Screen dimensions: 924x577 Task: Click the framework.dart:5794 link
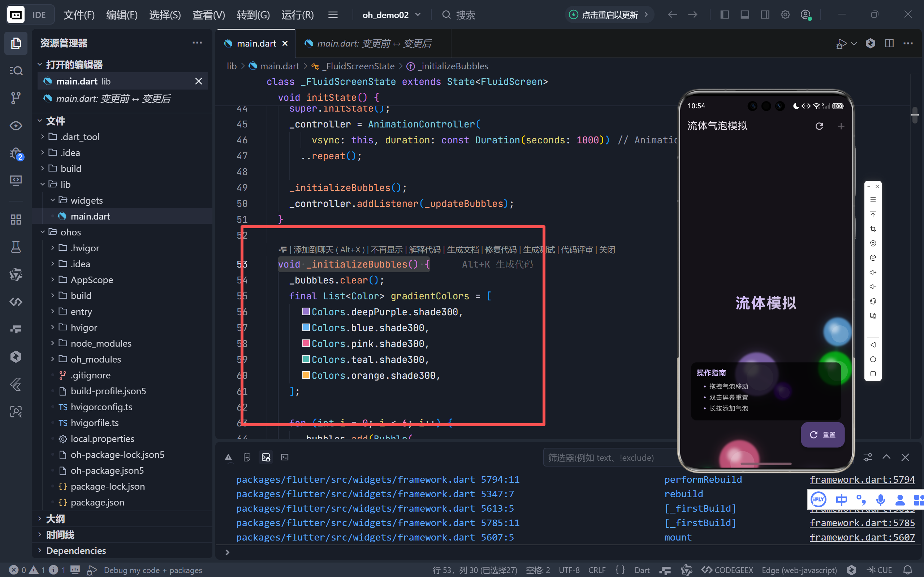coord(862,479)
